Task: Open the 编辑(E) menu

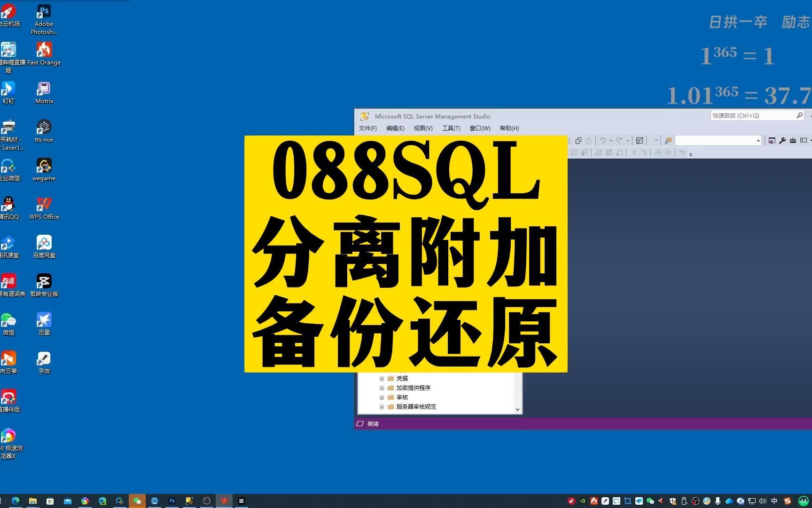Action: coord(395,128)
